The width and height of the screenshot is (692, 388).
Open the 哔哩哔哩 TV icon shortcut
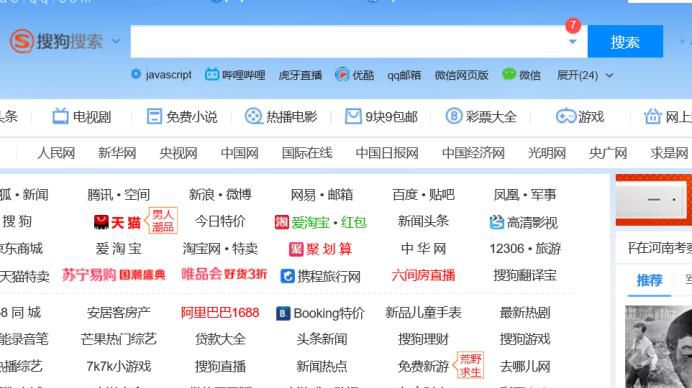pos(212,74)
